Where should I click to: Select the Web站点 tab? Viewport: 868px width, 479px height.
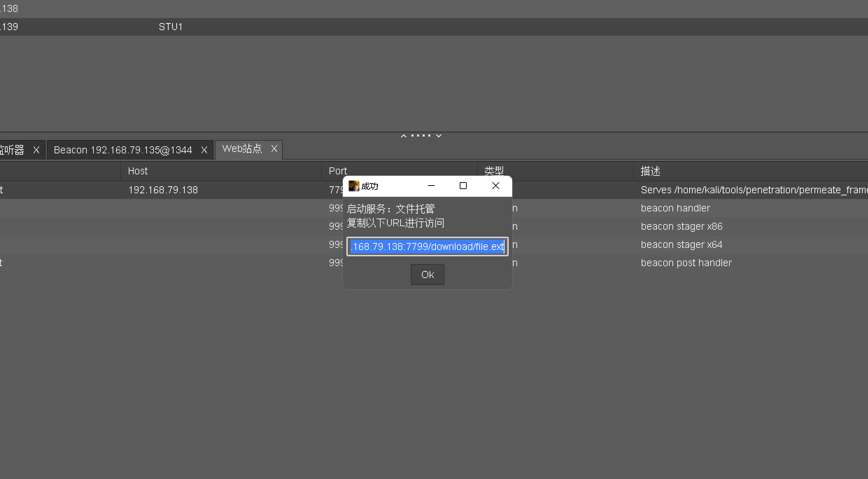click(242, 149)
